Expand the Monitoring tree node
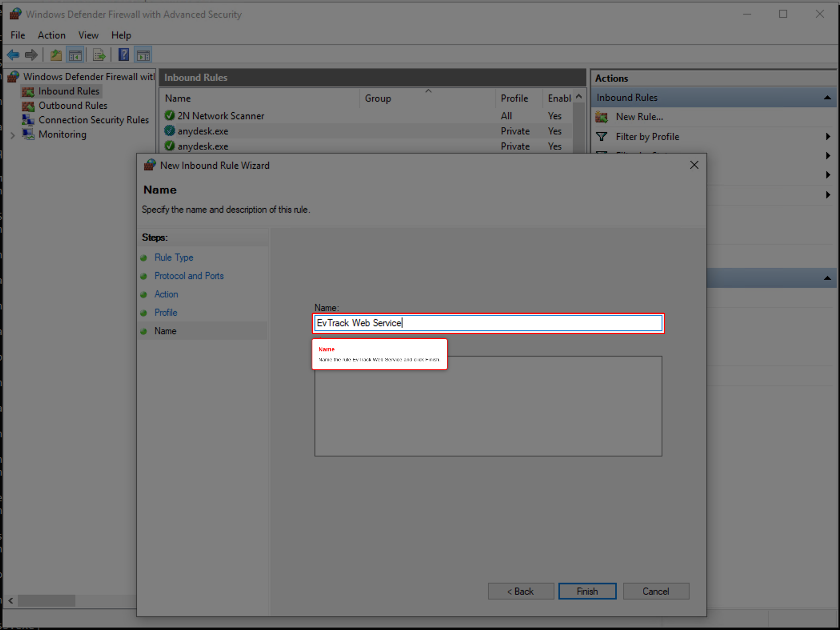The height and width of the screenshot is (630, 840). pos(13,135)
